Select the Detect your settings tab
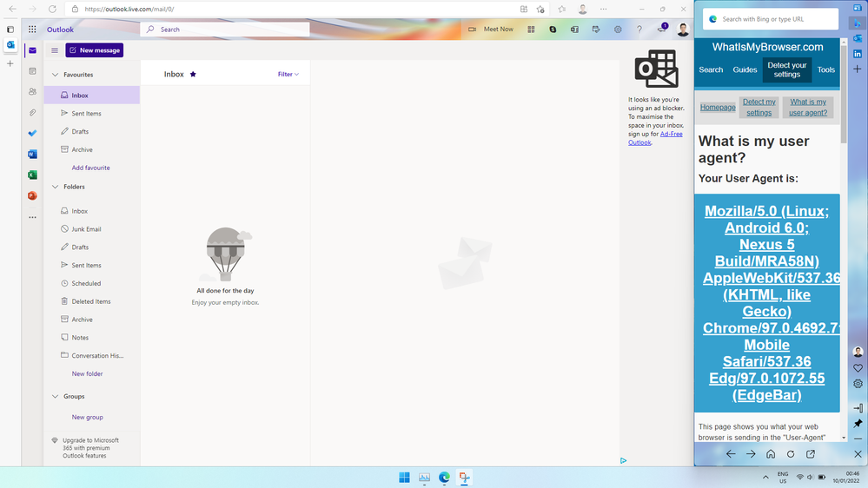Viewport: 868px width, 488px height. click(786, 69)
